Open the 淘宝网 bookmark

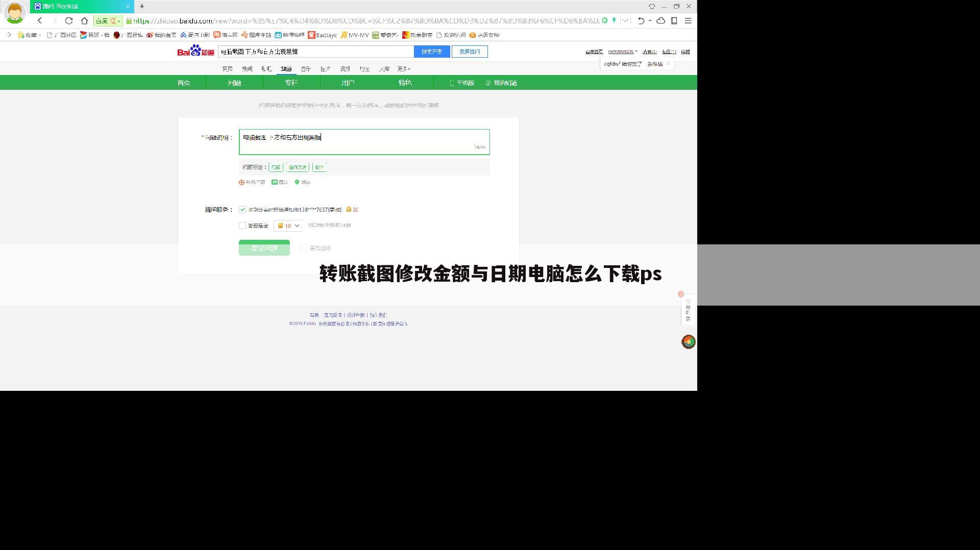226,35
